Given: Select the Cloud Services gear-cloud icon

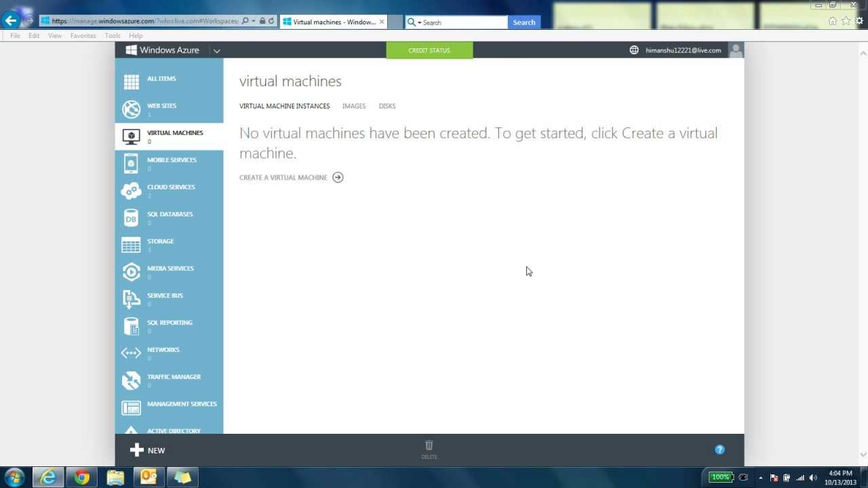Looking at the screenshot, I should click(131, 190).
